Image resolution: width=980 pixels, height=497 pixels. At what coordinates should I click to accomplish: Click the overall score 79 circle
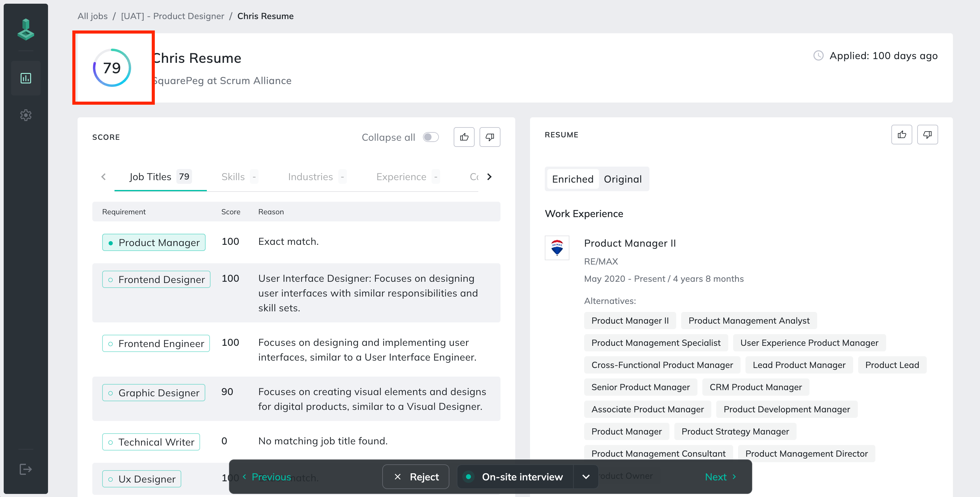tap(112, 68)
